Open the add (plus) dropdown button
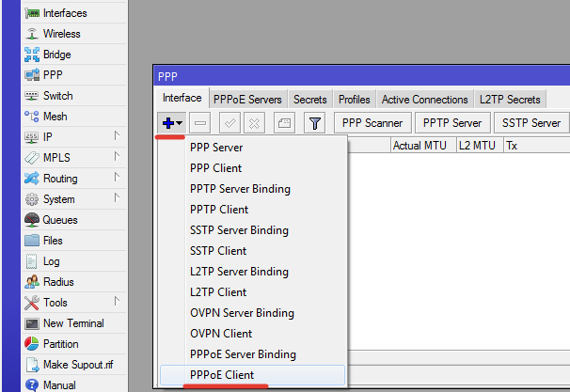This screenshot has height=392, width=570. [x=171, y=123]
